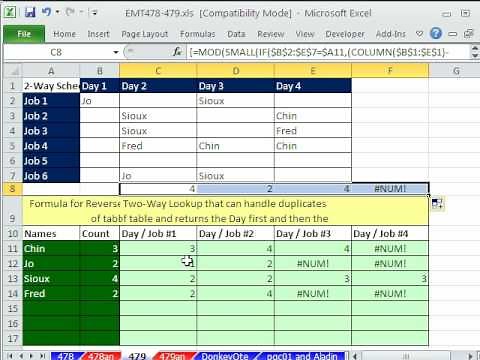Click horizontal scrollbar left arrow

pos(356,356)
